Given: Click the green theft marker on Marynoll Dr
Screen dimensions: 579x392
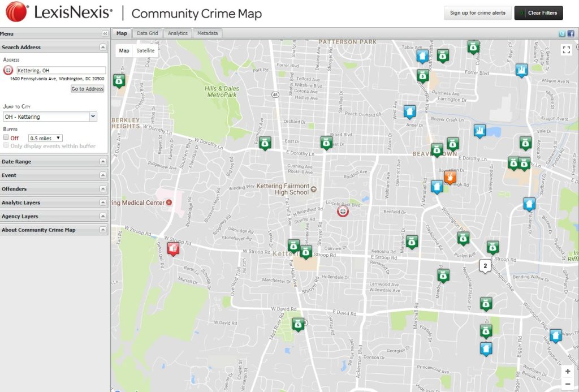Looking at the screenshot, I should [x=412, y=242].
